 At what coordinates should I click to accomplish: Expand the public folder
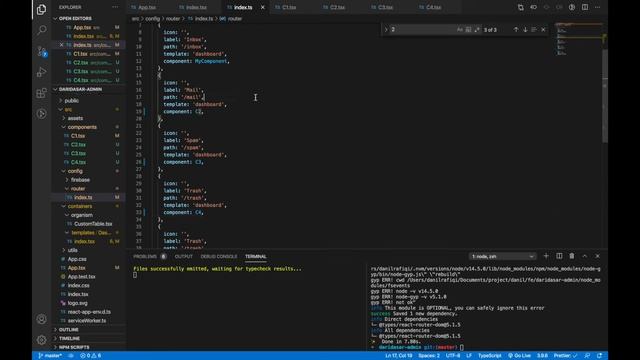click(x=71, y=100)
